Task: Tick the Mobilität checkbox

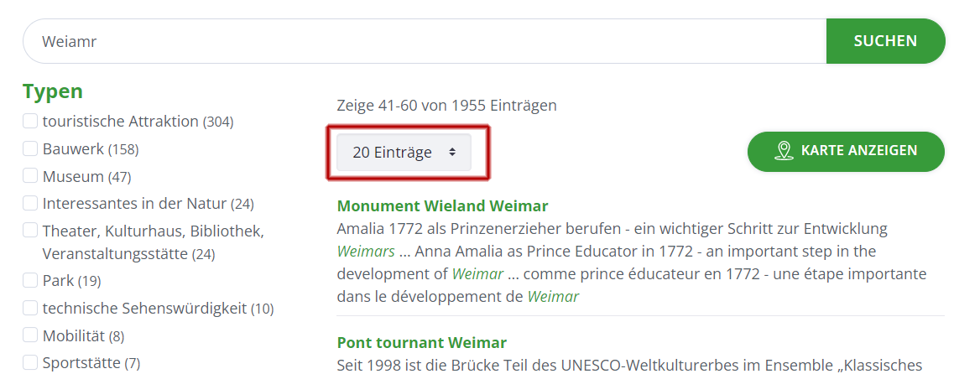Action: click(30, 335)
